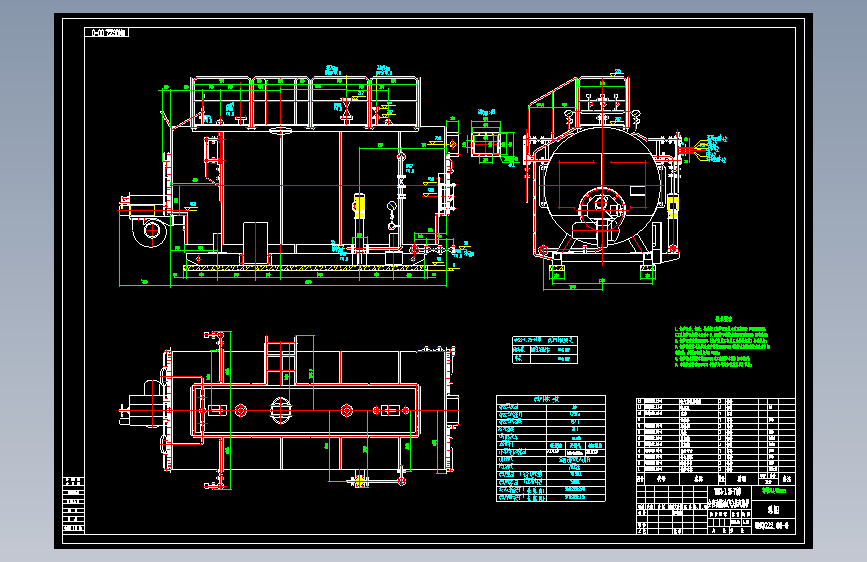Select the green text cell in title block
This screenshot has height=562, width=867.
point(774,491)
